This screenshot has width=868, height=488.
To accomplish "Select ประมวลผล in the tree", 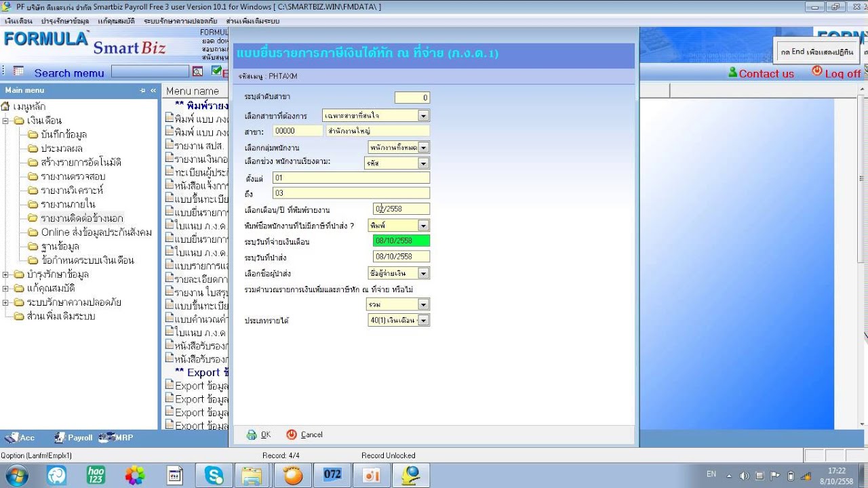I will (x=62, y=148).
